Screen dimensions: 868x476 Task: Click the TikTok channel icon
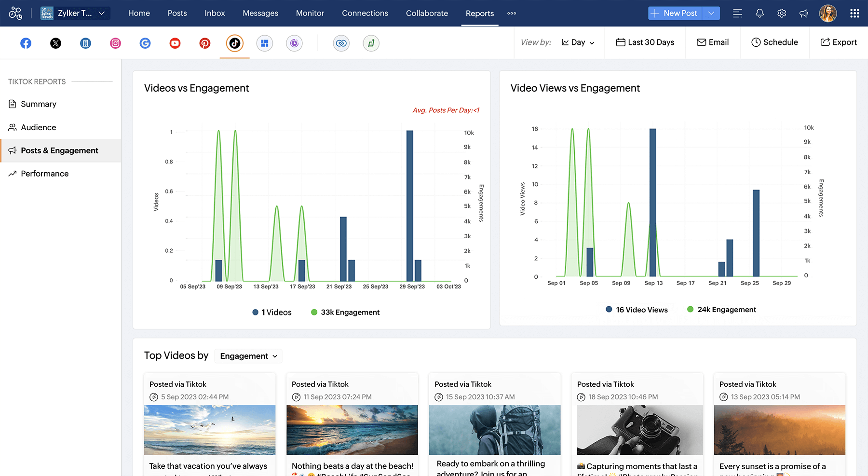[235, 43]
